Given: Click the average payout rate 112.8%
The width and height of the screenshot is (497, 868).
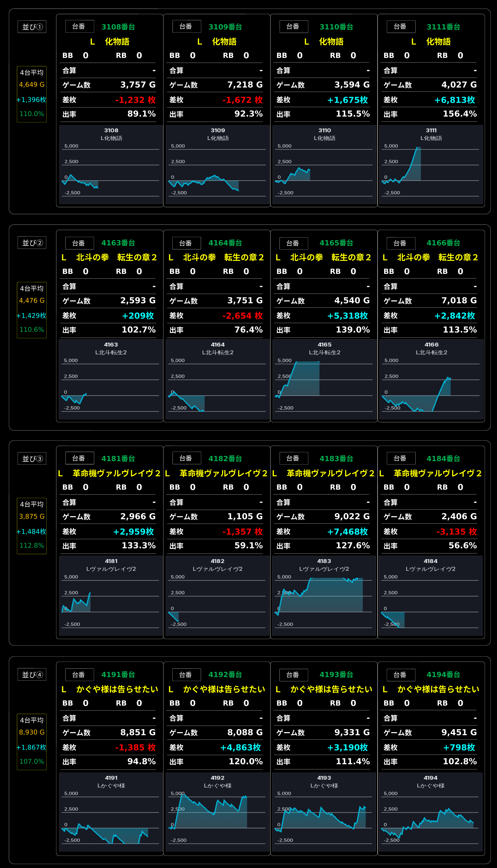Looking at the screenshot, I should pyautogui.click(x=32, y=545).
